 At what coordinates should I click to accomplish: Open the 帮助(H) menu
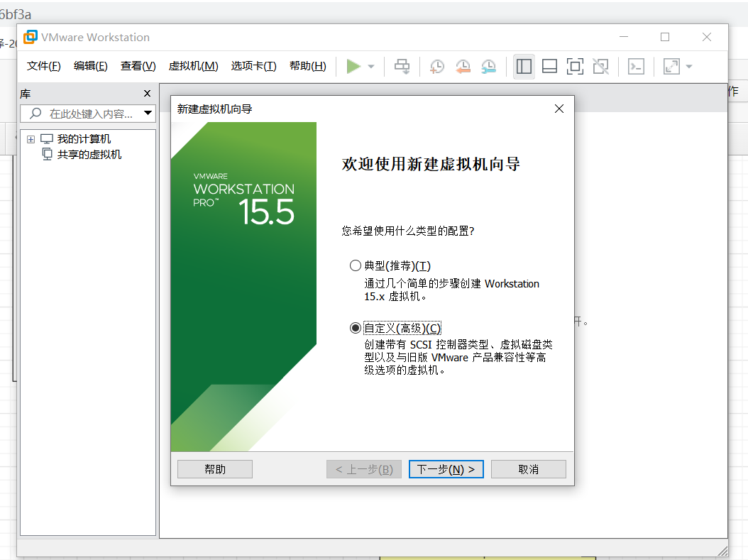tap(308, 66)
